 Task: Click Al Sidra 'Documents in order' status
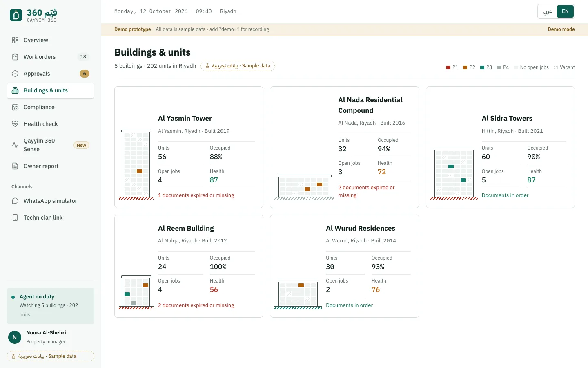tap(505, 195)
